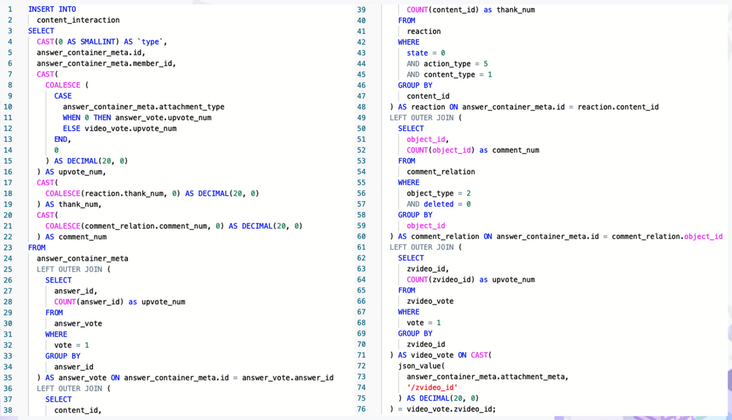Screen dimensions: 732x420
Task: Click reaction table name on line 41
Action: [424, 31]
